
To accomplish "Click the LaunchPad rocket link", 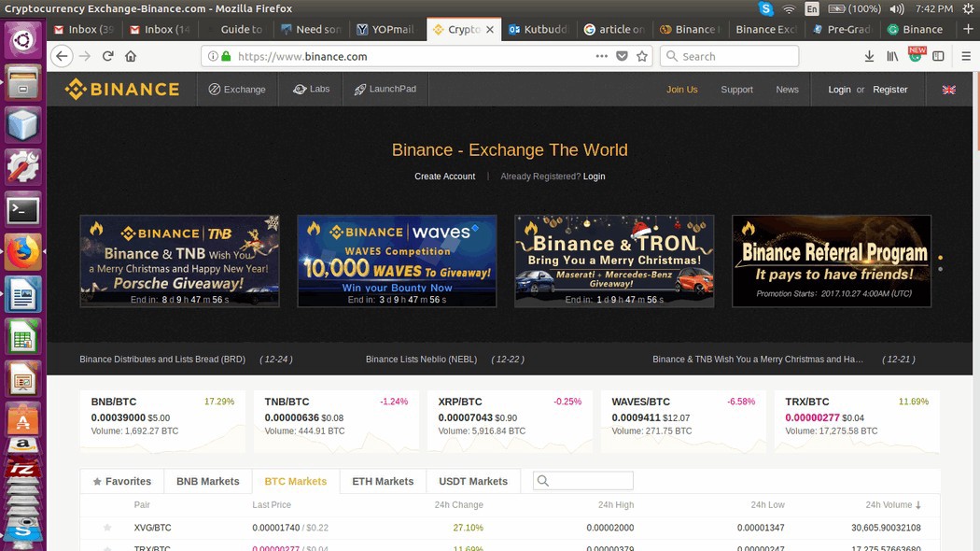I will 385,90.
